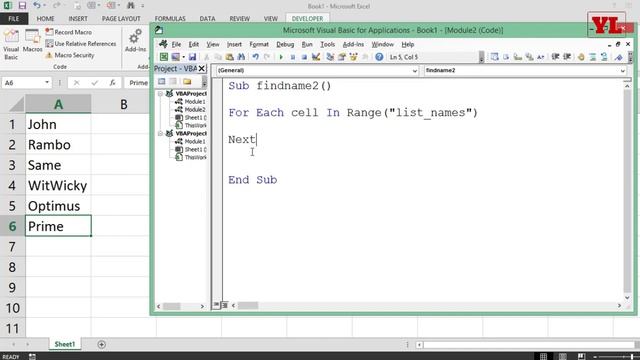Click the Insert UserForm icon

tap(176, 57)
